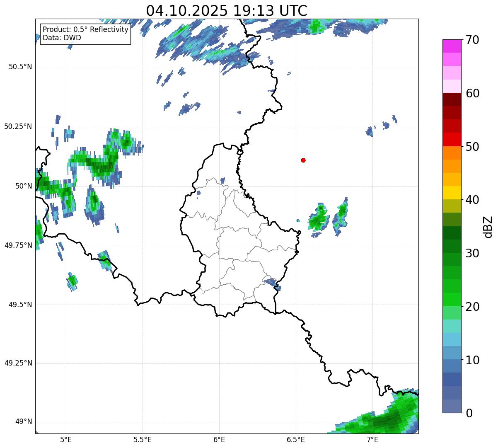Click the 20 tick label on colorbar

click(472, 307)
